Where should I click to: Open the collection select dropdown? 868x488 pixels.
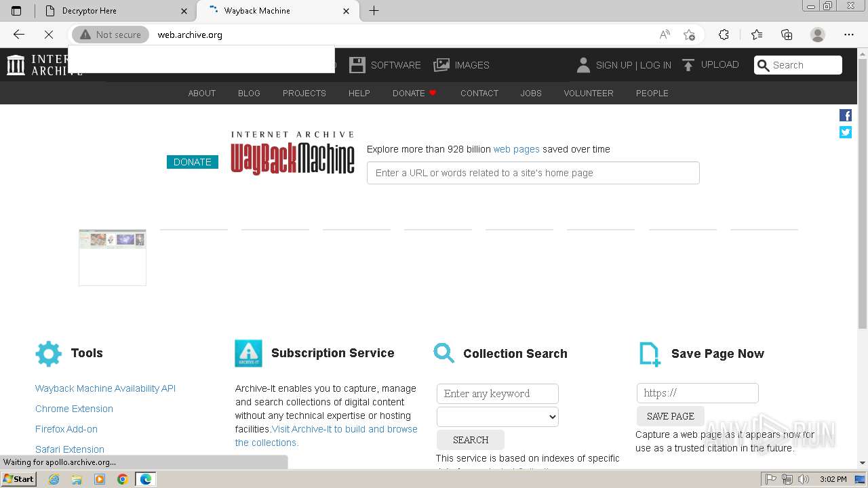tap(498, 417)
